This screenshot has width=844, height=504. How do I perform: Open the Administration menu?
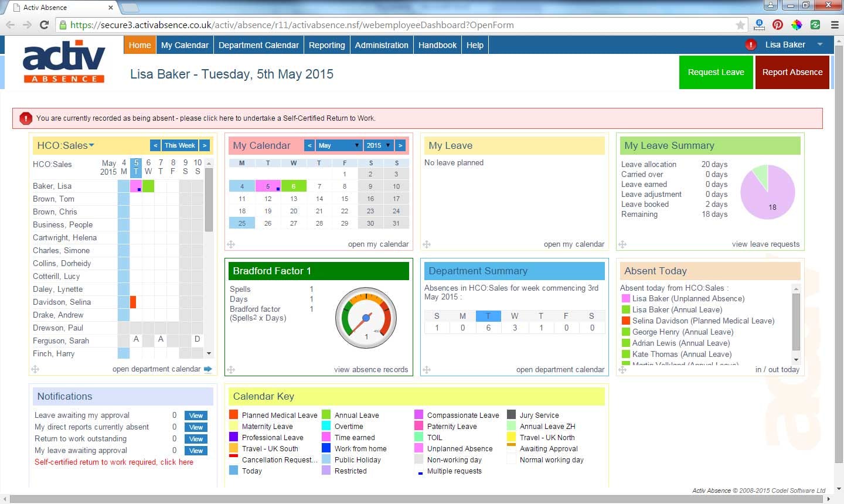coord(381,45)
